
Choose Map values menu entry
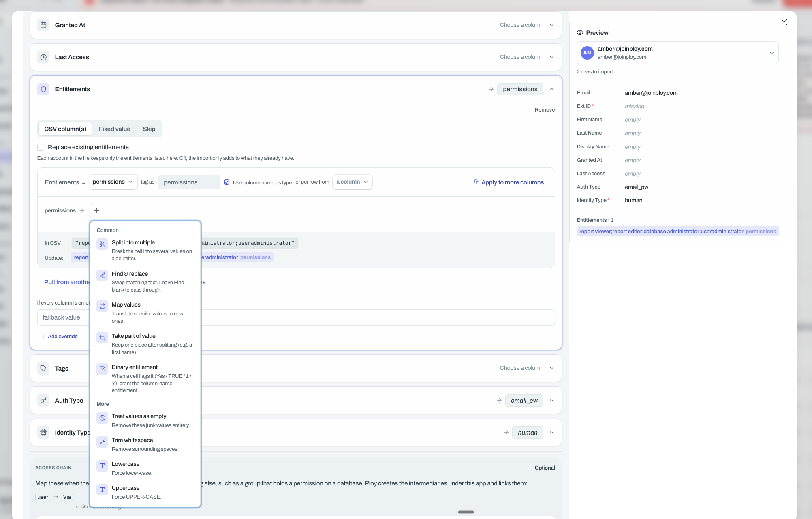(145, 313)
